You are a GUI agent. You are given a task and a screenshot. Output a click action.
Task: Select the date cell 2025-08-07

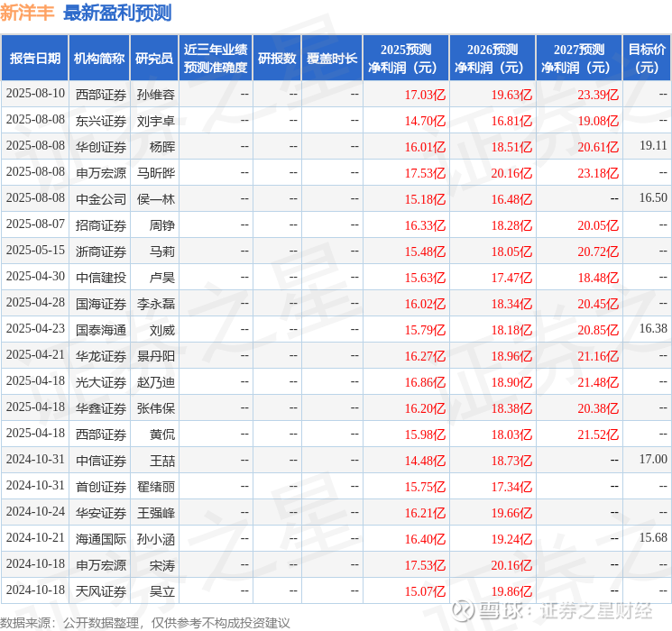coord(35,224)
